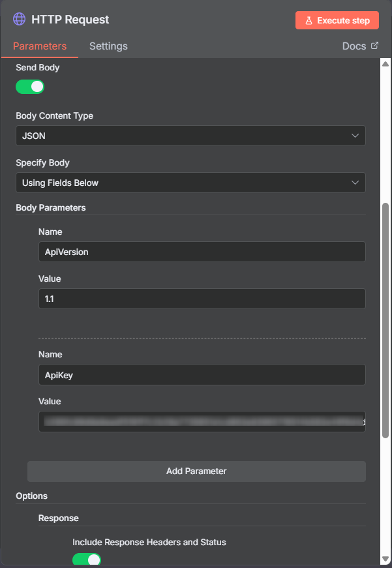The image size is (392, 568).
Task: Click the ApiKey name input
Action: 202,374
